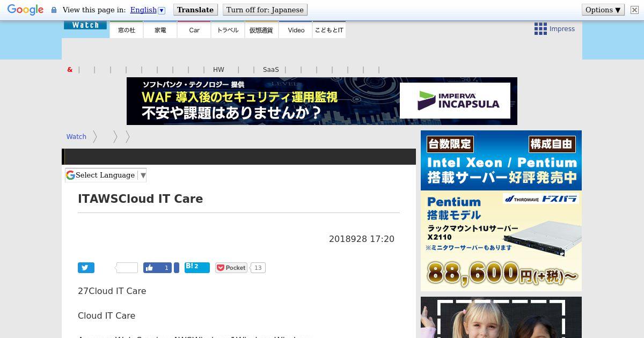The width and height of the screenshot is (644, 338).
Task: Click the Imperva Incapsula logo
Action: pyautogui.click(x=455, y=100)
